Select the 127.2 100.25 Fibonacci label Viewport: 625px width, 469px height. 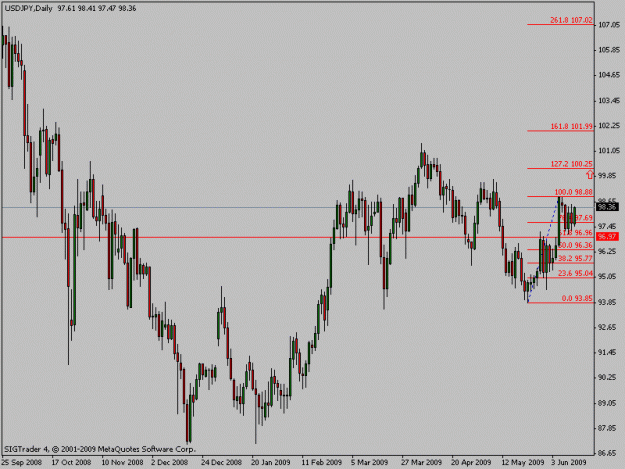[572, 164]
